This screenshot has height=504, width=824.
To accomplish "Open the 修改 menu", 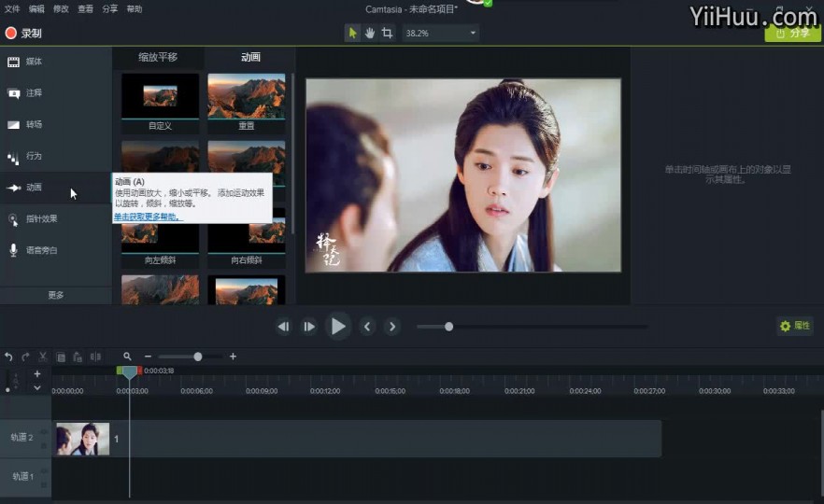I will tap(61, 9).
